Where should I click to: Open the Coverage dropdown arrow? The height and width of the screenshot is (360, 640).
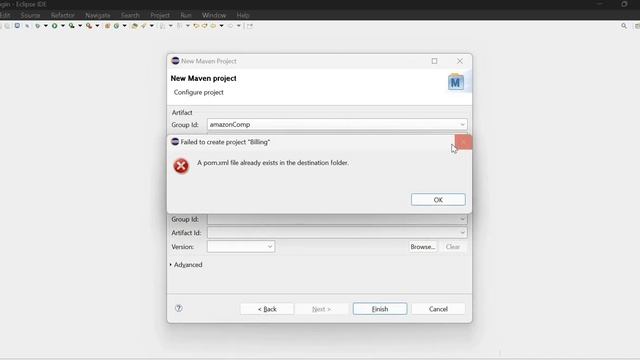pyautogui.click(x=80, y=26)
